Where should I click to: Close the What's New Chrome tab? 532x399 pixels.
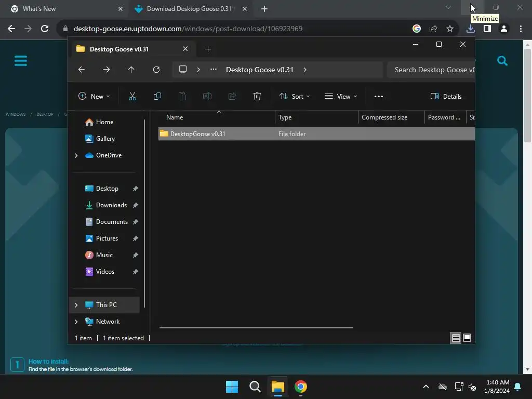[x=121, y=9]
